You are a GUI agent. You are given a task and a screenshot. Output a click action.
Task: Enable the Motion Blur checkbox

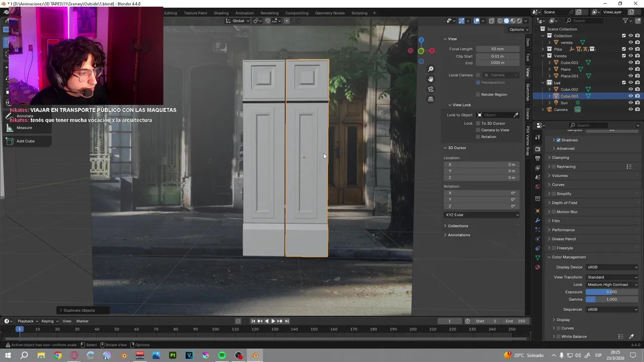point(553,212)
